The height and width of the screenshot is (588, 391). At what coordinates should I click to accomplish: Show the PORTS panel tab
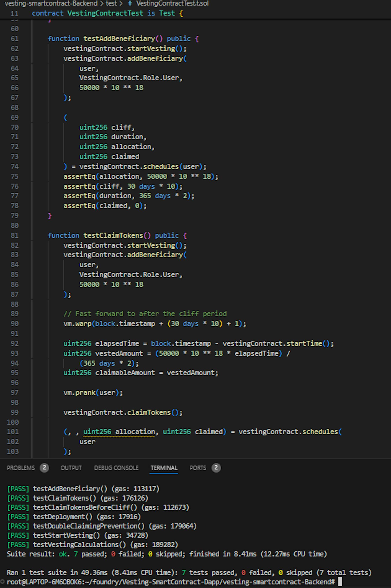(x=198, y=468)
